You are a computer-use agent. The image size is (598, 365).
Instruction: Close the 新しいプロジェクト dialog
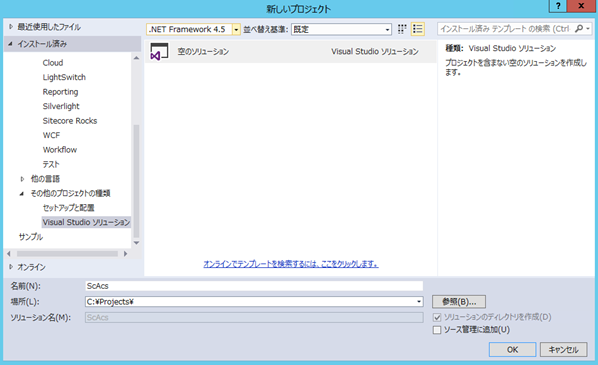point(581,6)
